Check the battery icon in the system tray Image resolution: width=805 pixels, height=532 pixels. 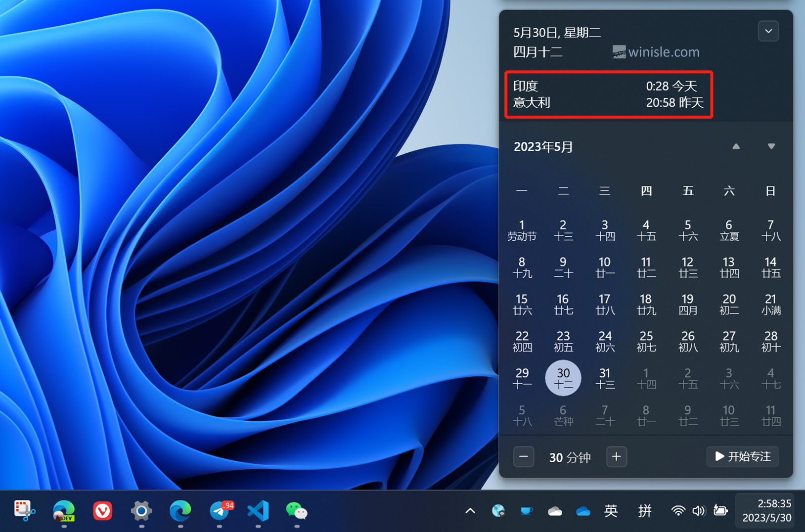(720, 511)
